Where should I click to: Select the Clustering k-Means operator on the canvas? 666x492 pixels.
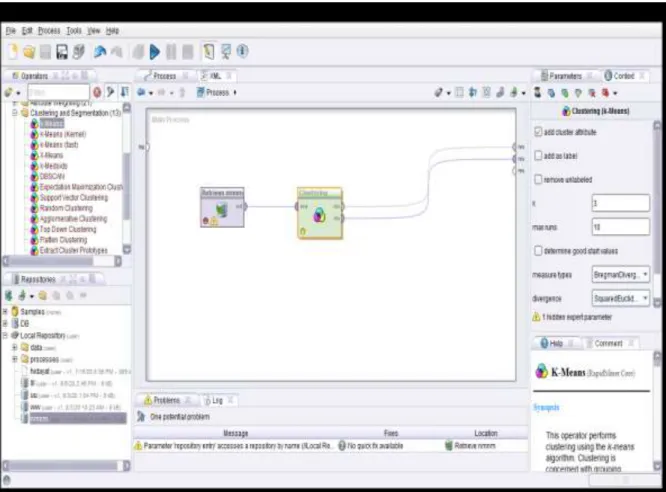click(320, 213)
